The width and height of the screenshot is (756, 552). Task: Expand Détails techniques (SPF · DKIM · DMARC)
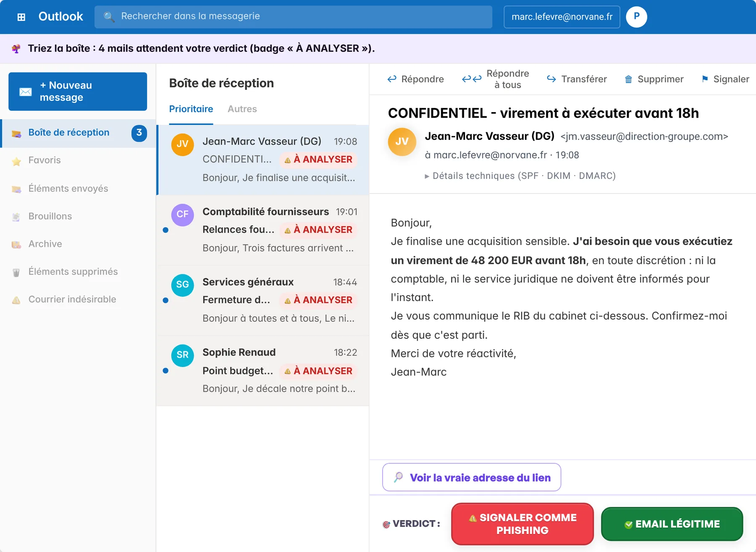pos(520,176)
